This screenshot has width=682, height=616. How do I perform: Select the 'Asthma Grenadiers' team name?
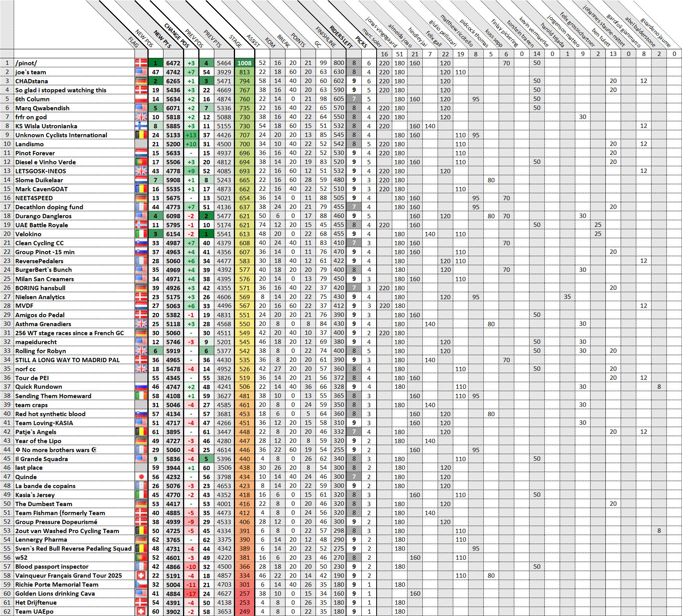click(x=43, y=324)
